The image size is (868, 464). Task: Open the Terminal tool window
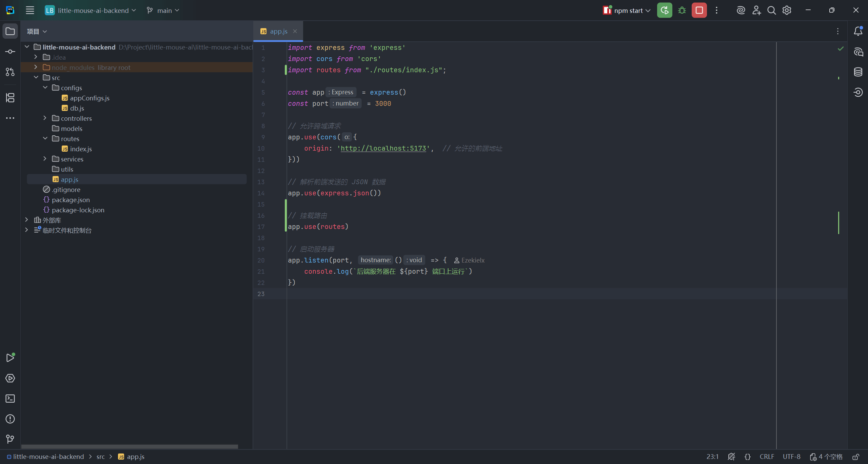pyautogui.click(x=10, y=399)
